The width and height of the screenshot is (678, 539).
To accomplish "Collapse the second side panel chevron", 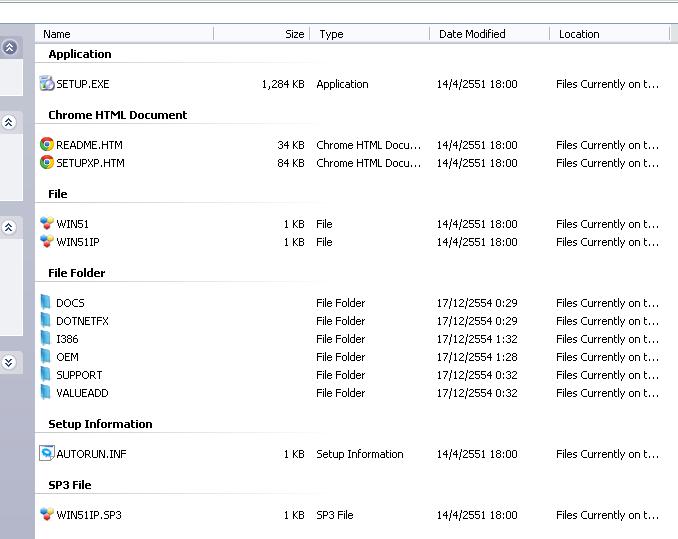I will pos(9,123).
